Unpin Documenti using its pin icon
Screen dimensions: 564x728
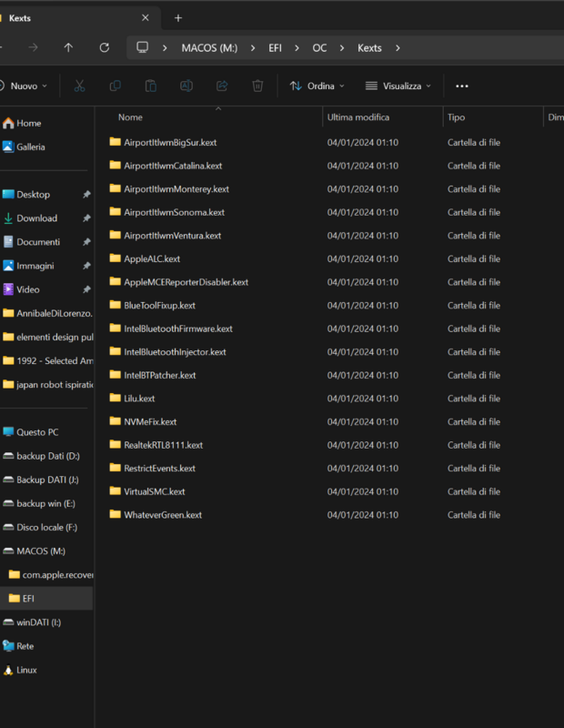pyautogui.click(x=86, y=242)
